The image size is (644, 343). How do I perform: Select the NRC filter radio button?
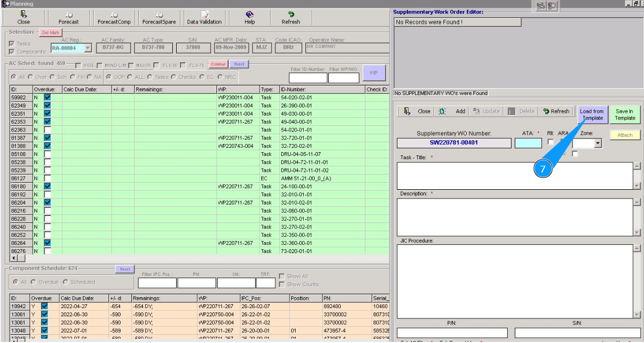click(x=220, y=77)
